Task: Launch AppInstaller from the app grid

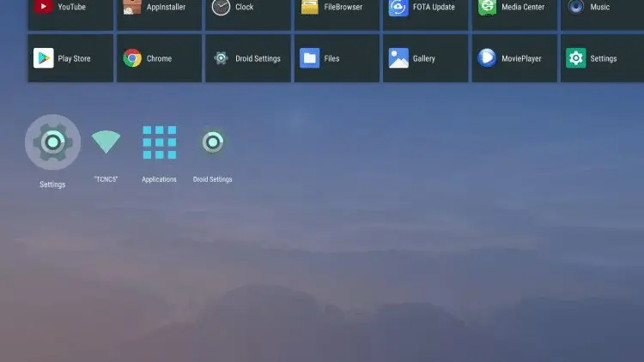Action: click(160, 15)
